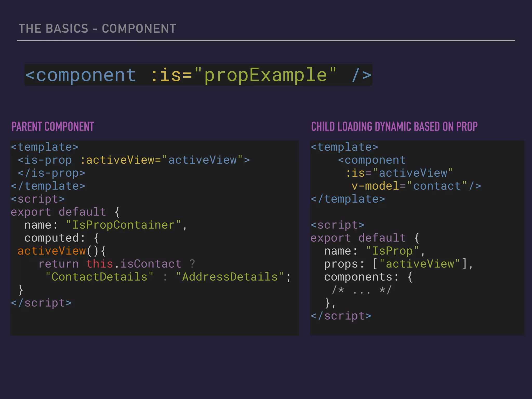Click the '</script>' tag in parent code
This screenshot has height=399, width=532.
pos(41,303)
